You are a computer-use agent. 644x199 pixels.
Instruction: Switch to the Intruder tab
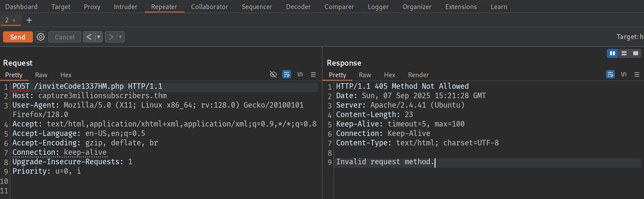(125, 7)
